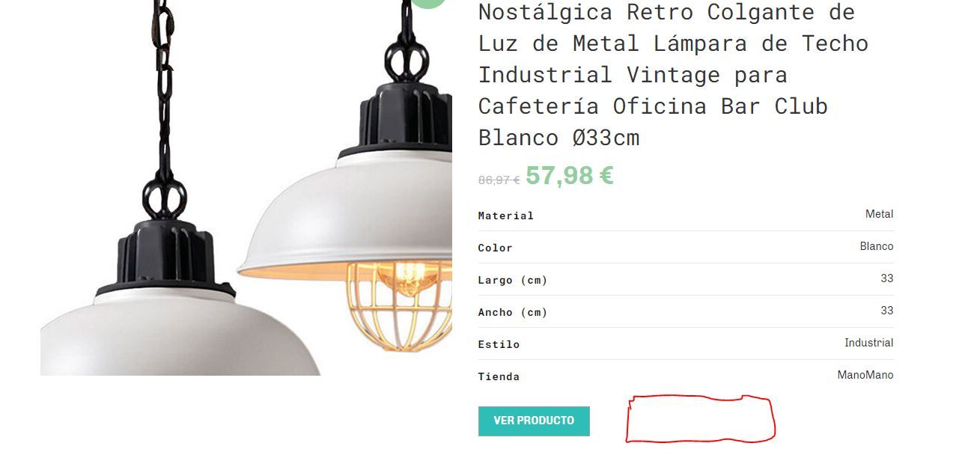Select the Largo (cm) label

pyautogui.click(x=513, y=280)
